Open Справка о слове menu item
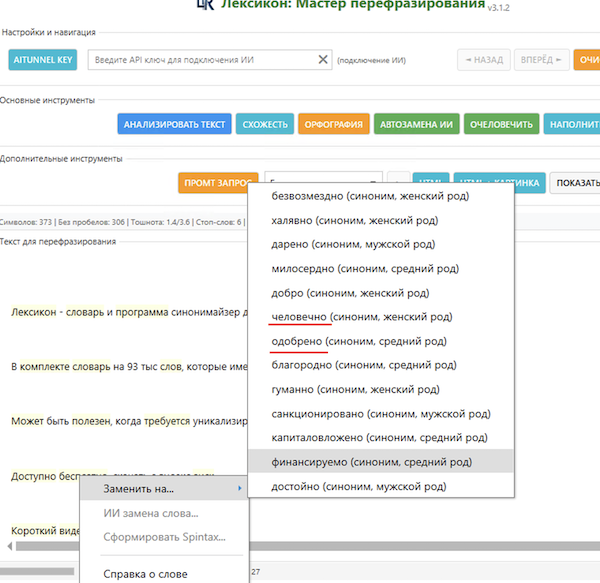600x583 pixels. click(x=145, y=574)
